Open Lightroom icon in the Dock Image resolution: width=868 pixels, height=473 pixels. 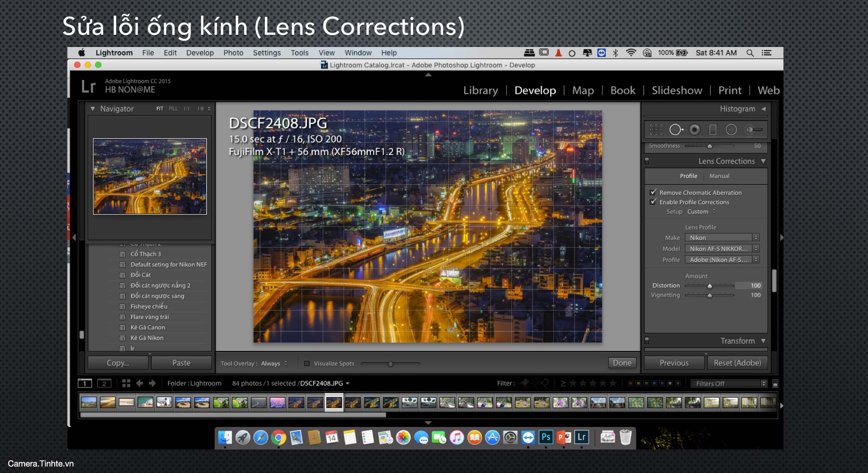[x=581, y=437]
